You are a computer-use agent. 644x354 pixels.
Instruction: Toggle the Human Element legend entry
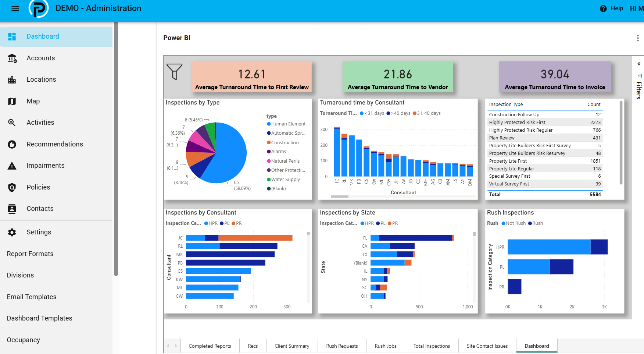286,124
